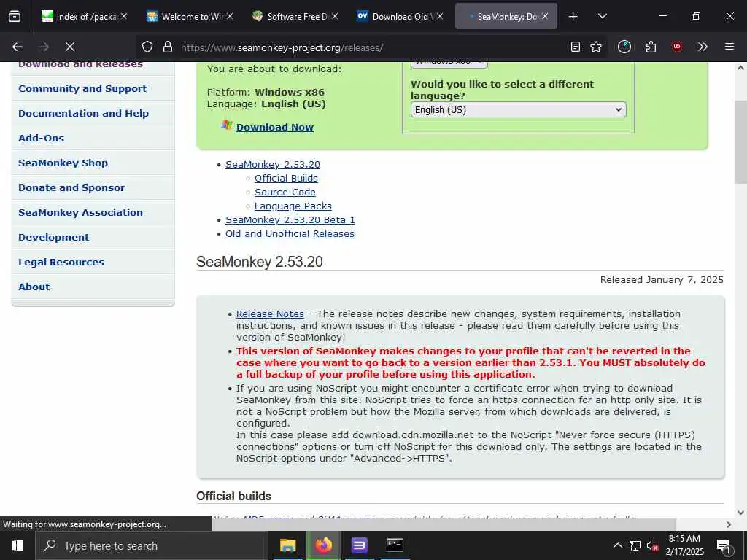The height and width of the screenshot is (560, 747).
Task: Jump to Source Code link
Action: (x=285, y=192)
